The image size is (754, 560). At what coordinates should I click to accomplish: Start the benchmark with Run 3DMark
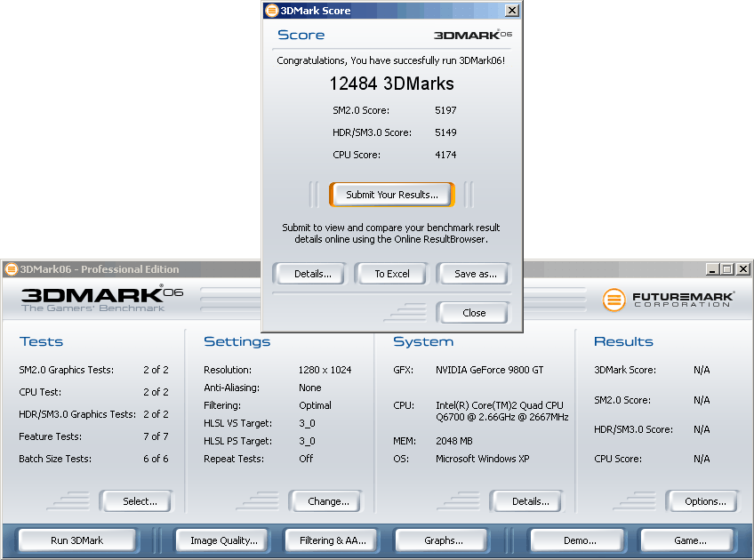click(77, 540)
